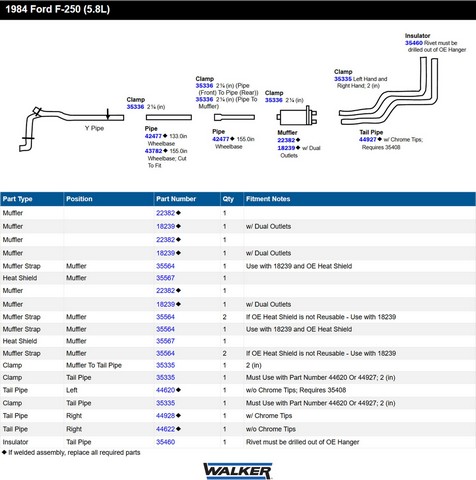Open Insulator part 35460 in the diagram
Screen dimensions: 476x480
(x=414, y=43)
